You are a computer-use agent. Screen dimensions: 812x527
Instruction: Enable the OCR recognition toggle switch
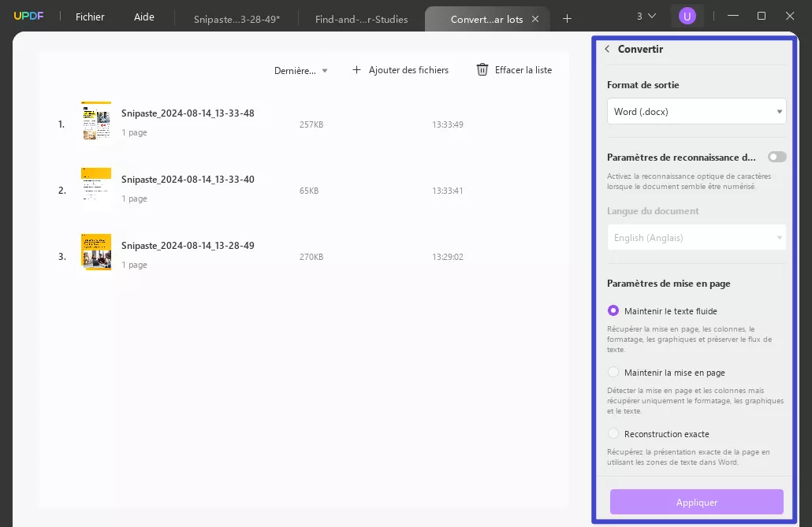click(x=776, y=157)
